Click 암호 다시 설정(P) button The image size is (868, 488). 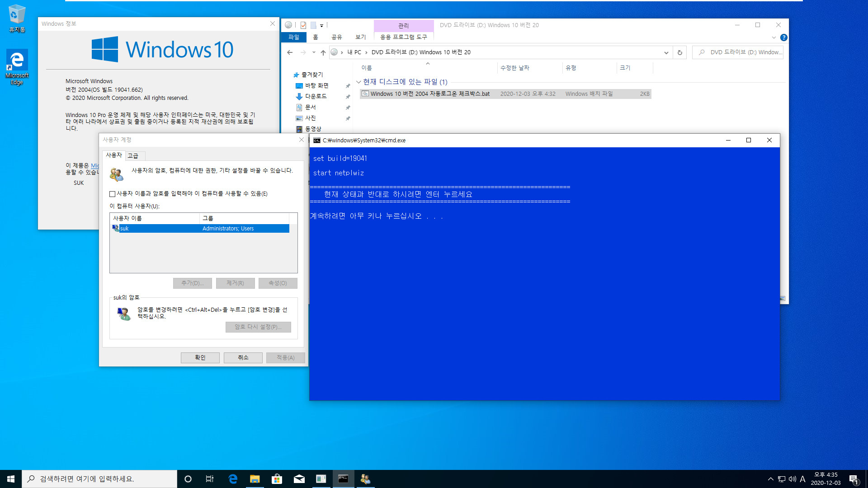(x=258, y=327)
